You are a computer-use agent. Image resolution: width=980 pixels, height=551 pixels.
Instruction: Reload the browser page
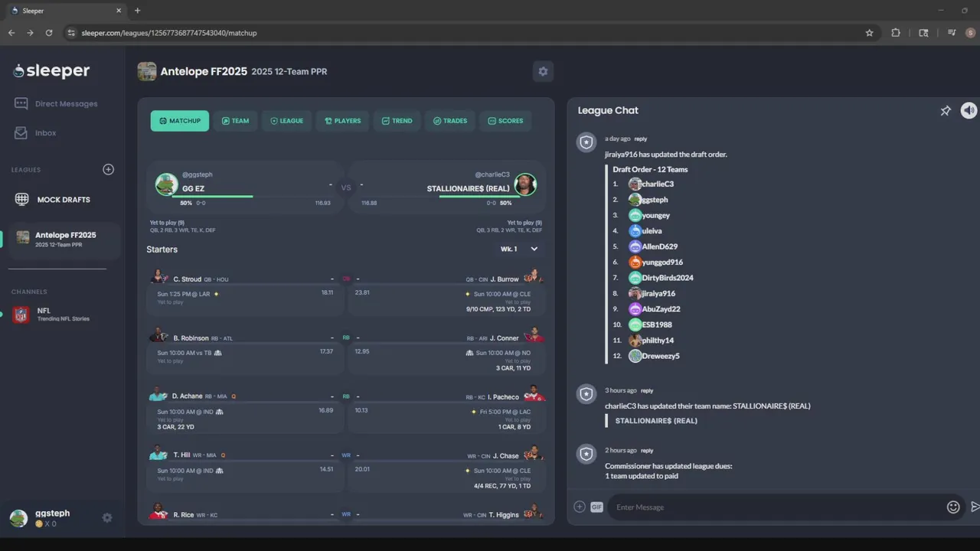tap(49, 33)
